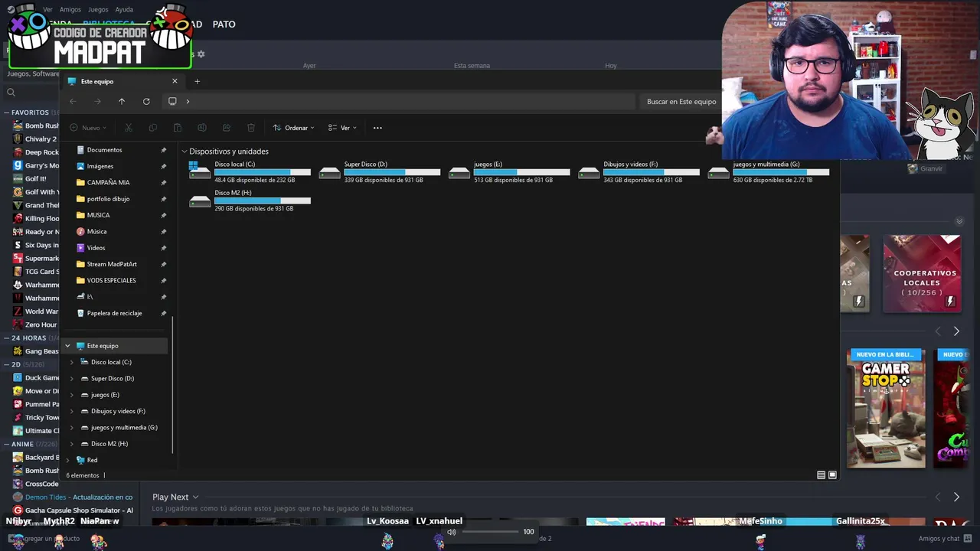The height and width of the screenshot is (551, 980).
Task: Select the Dibujos y videos (F:) drive
Action: [x=639, y=171]
